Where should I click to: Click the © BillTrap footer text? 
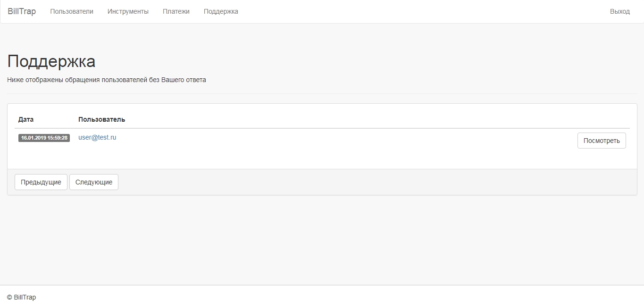coord(22,297)
